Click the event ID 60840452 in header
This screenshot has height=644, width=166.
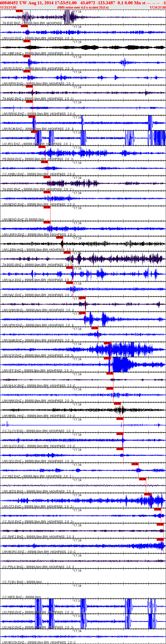click(x=9, y=3)
